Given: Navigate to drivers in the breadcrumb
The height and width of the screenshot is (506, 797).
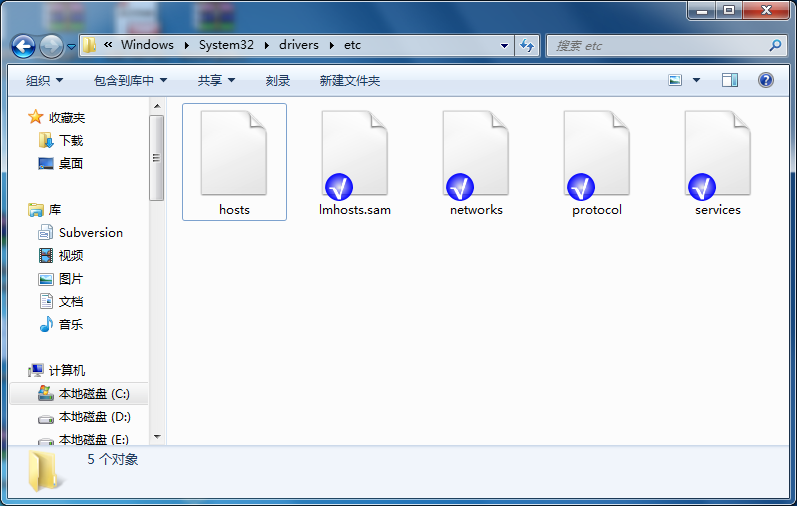Looking at the screenshot, I should (299, 45).
